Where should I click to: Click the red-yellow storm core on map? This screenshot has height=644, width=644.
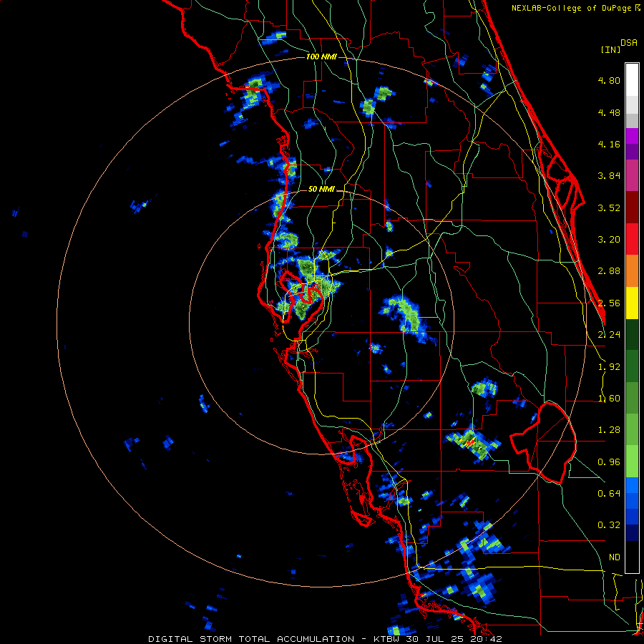click(x=470, y=443)
